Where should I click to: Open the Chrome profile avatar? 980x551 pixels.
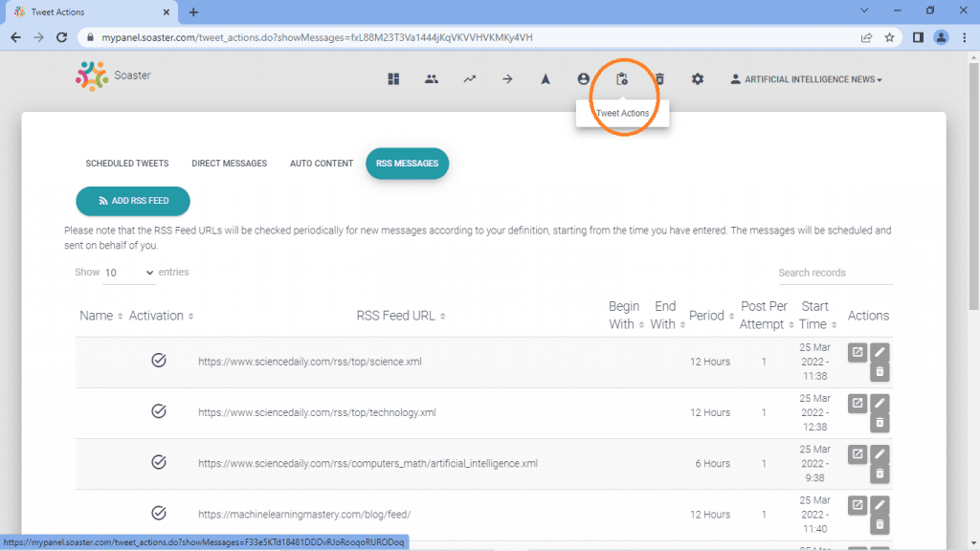click(x=941, y=37)
